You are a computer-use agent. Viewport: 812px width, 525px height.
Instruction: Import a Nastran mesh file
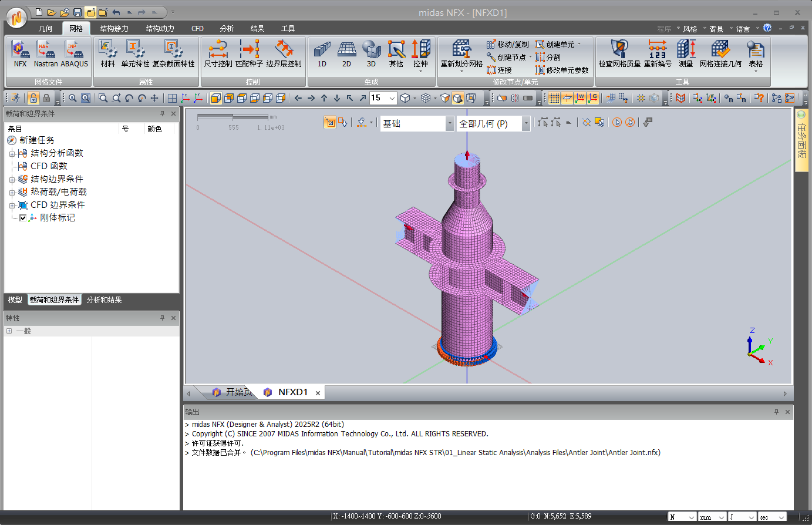46,54
